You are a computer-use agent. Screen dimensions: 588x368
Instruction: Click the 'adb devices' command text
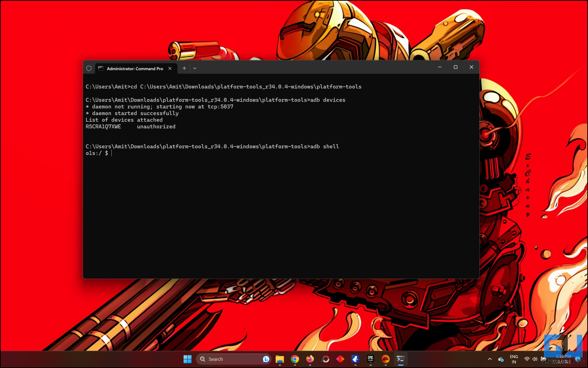[328, 100]
